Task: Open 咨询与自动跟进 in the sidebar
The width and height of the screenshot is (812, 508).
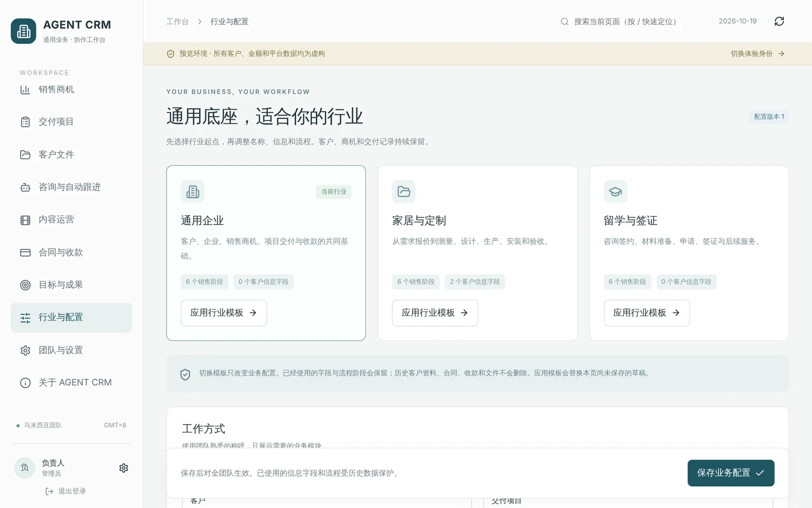Action: [x=71, y=187]
